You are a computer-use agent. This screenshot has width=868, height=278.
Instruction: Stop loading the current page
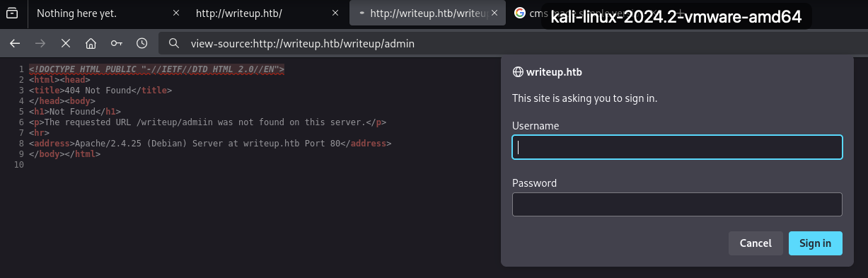click(66, 43)
